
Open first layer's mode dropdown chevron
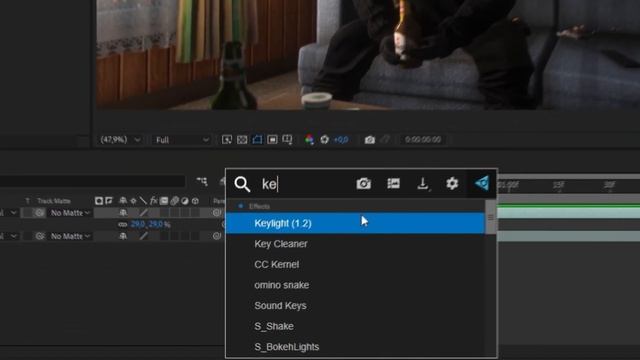[x=13, y=213]
